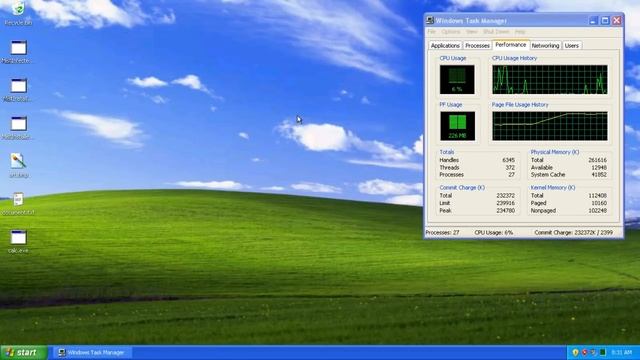
Task: Click the 'Windows Task Manager' title text
Action: (471, 21)
